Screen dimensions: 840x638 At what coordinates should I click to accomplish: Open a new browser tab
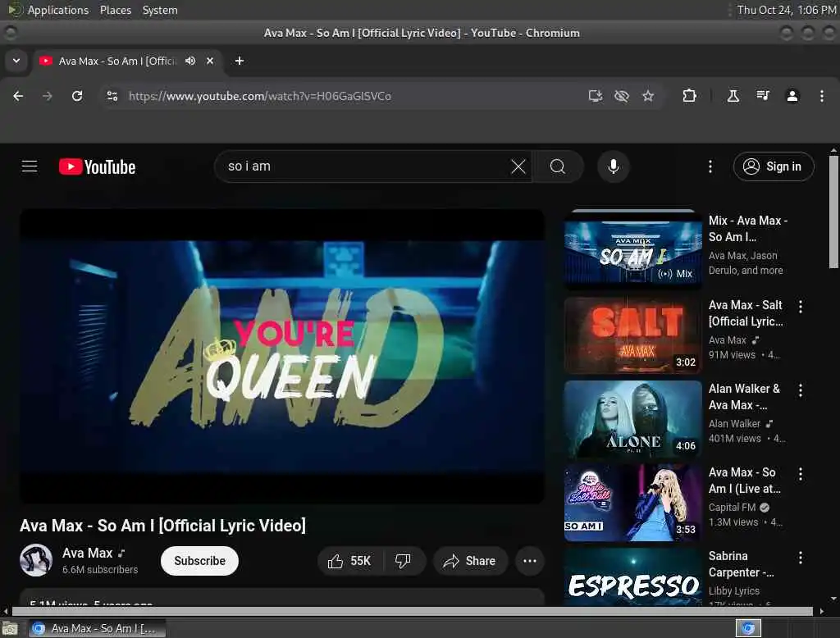pyautogui.click(x=240, y=61)
